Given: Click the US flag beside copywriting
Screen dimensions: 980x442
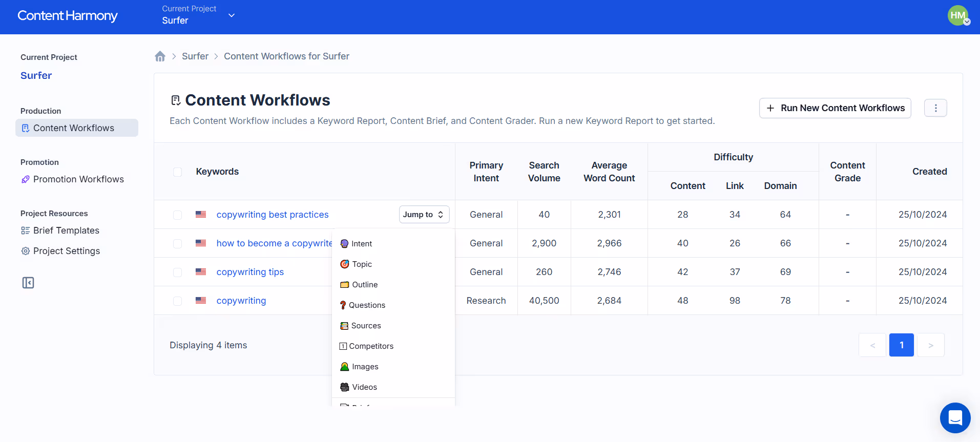Looking at the screenshot, I should point(201,301).
